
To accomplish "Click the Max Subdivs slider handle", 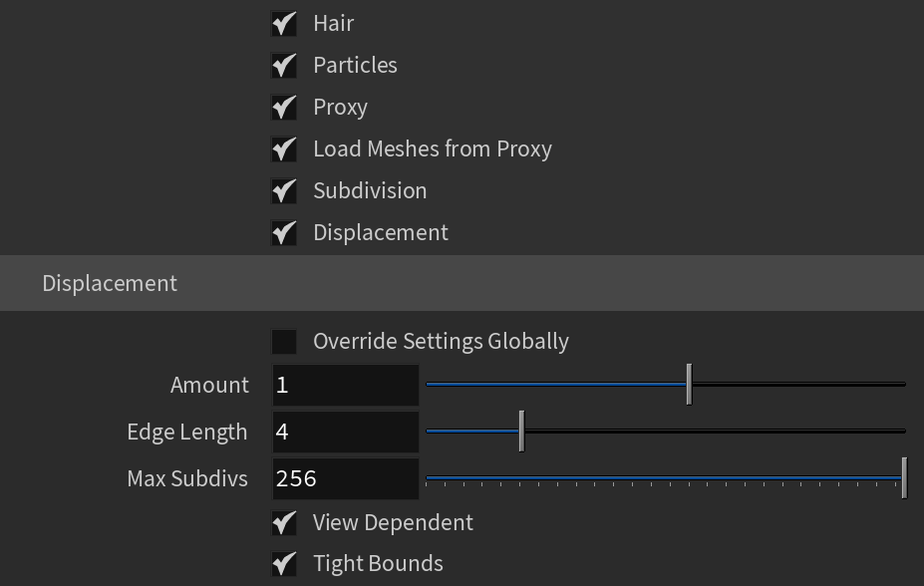I will coord(904,477).
